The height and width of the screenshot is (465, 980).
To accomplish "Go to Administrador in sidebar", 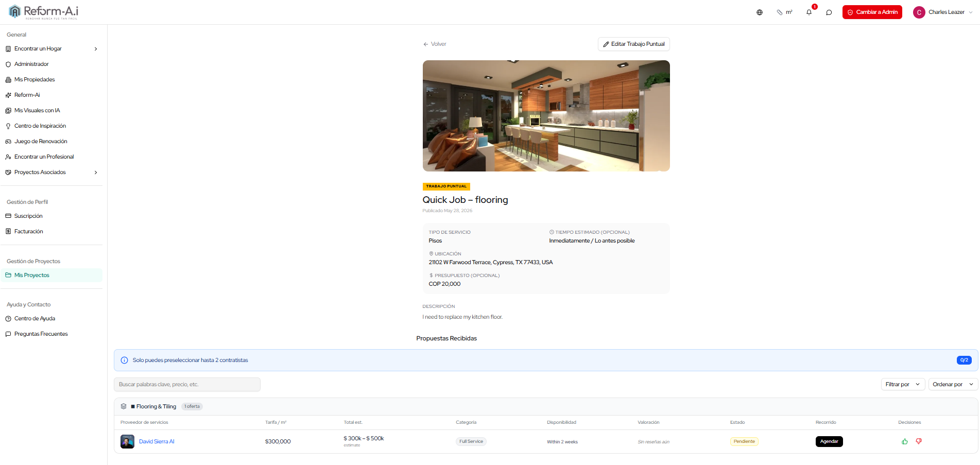I will 31,64.
